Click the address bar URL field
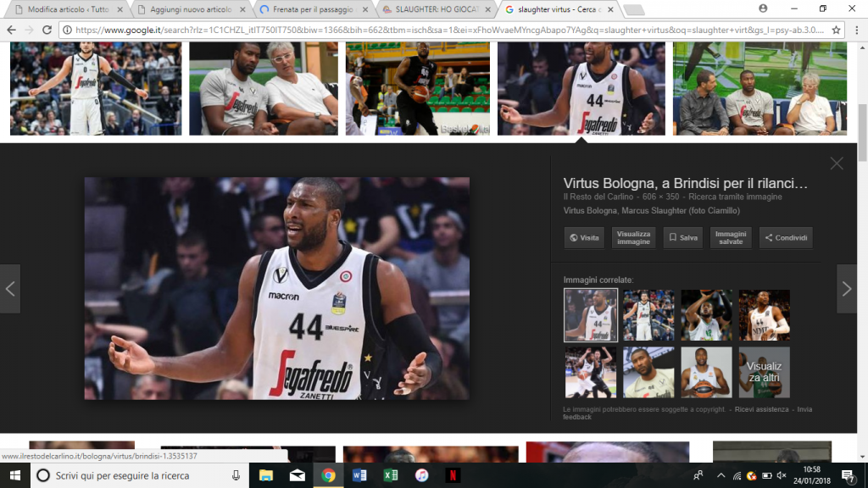This screenshot has width=868, height=488. click(x=449, y=30)
